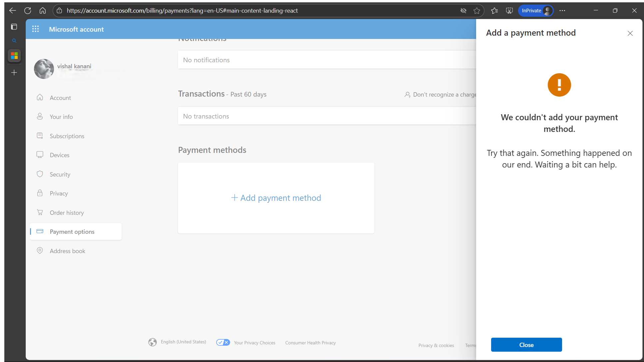Open the vertical tabs panel icon
This screenshot has height=362, width=644.
pyautogui.click(x=14, y=27)
